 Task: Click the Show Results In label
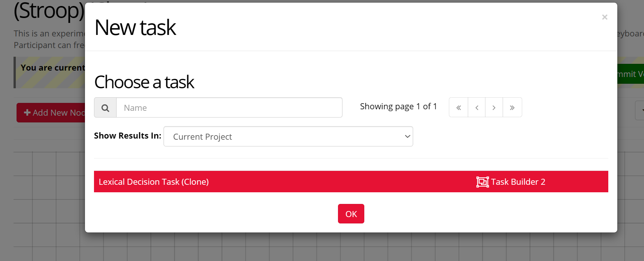(127, 136)
